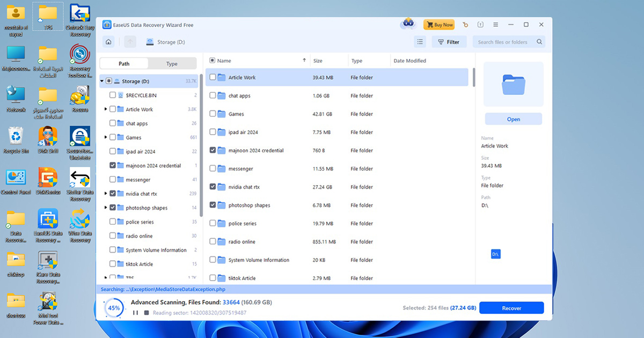Screen dimensions: 644x338
Task: Select the radio online row in file list
Action: point(337,241)
